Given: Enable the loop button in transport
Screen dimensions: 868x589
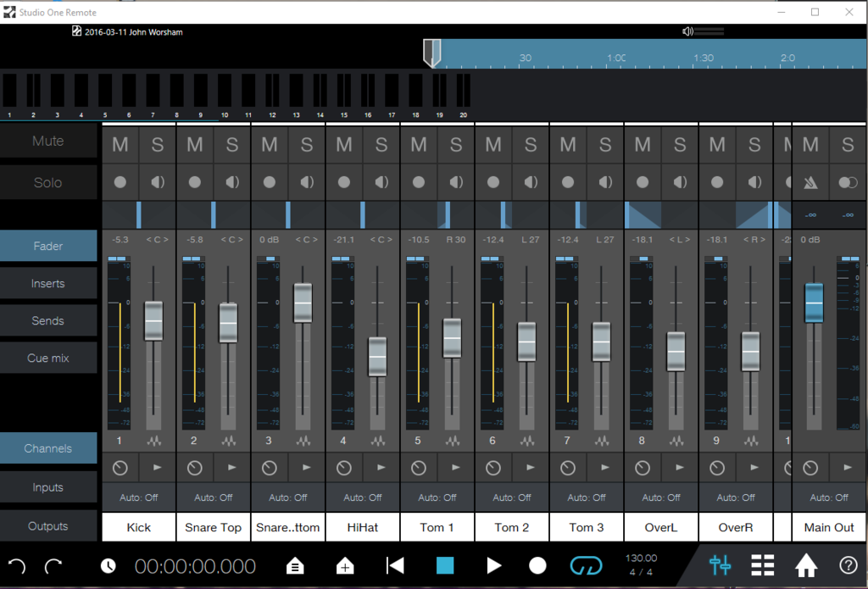Looking at the screenshot, I should [x=585, y=565].
